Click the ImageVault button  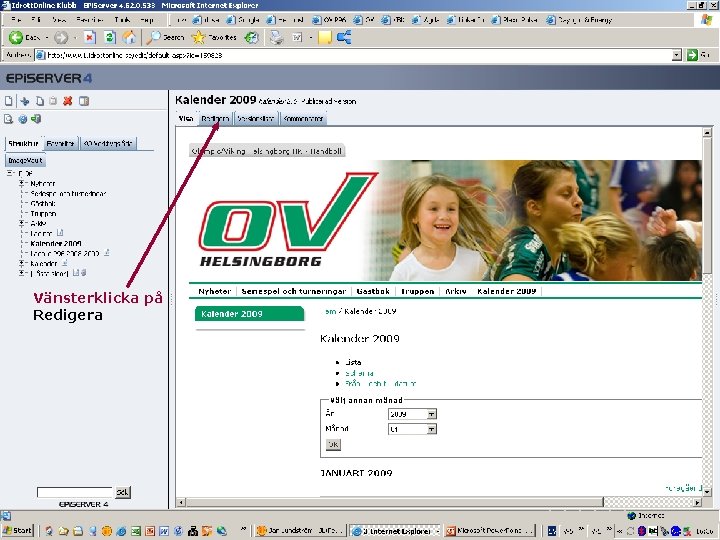[x=25, y=160]
